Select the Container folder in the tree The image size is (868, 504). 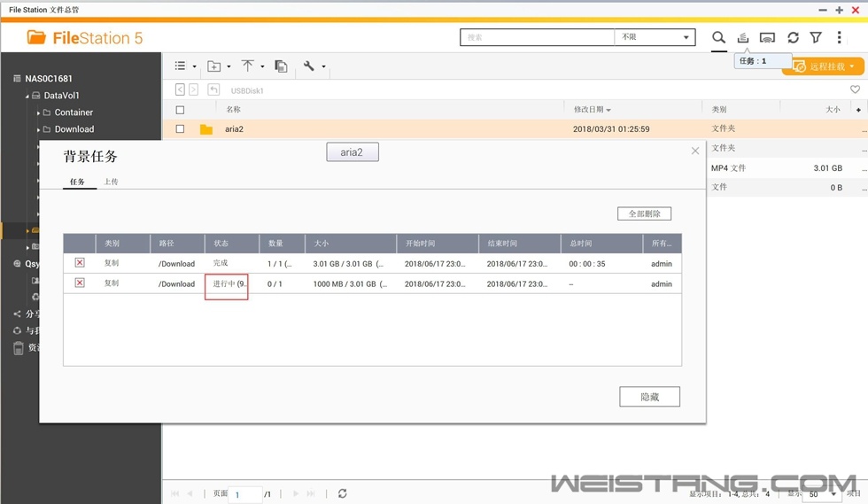coord(74,112)
